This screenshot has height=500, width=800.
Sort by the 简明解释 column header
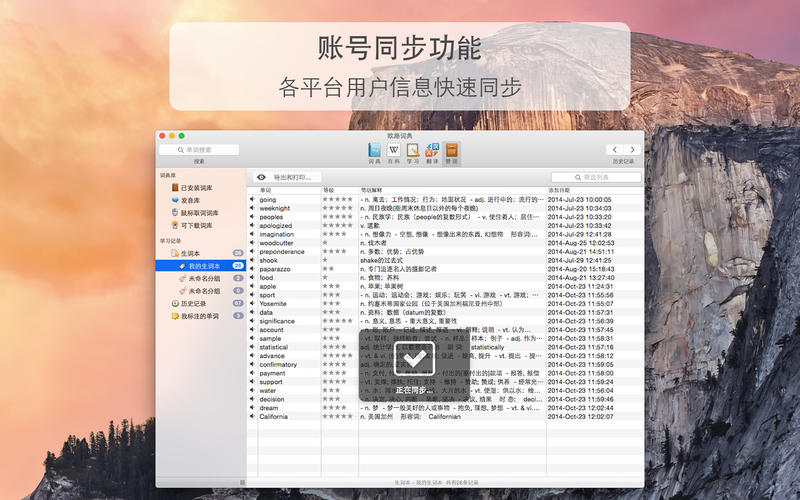(453, 190)
